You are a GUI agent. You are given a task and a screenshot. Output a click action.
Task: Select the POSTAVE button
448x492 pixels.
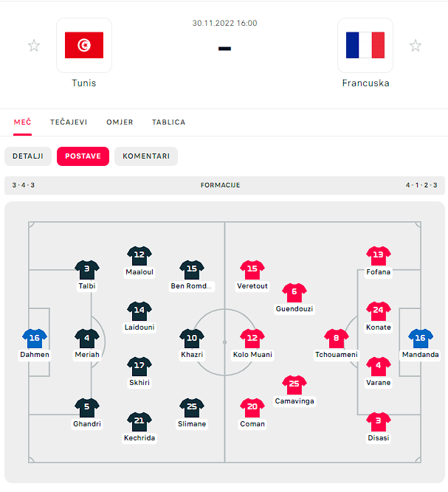pos(83,156)
